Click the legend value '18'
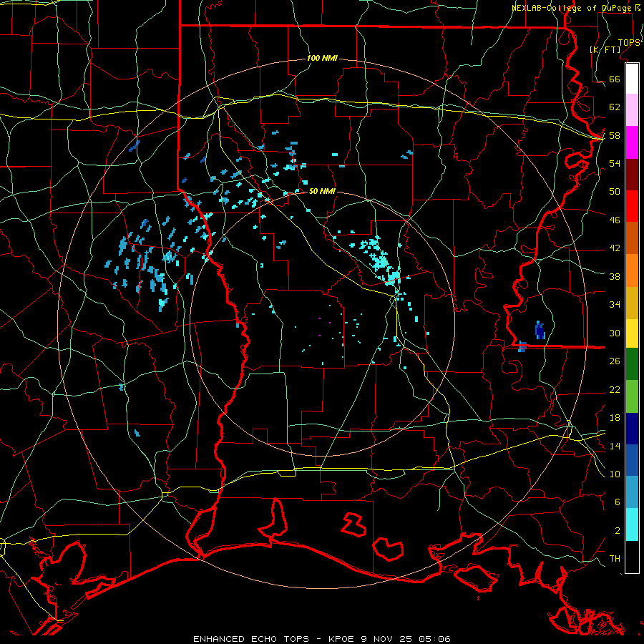The height and width of the screenshot is (644, 644). click(615, 418)
